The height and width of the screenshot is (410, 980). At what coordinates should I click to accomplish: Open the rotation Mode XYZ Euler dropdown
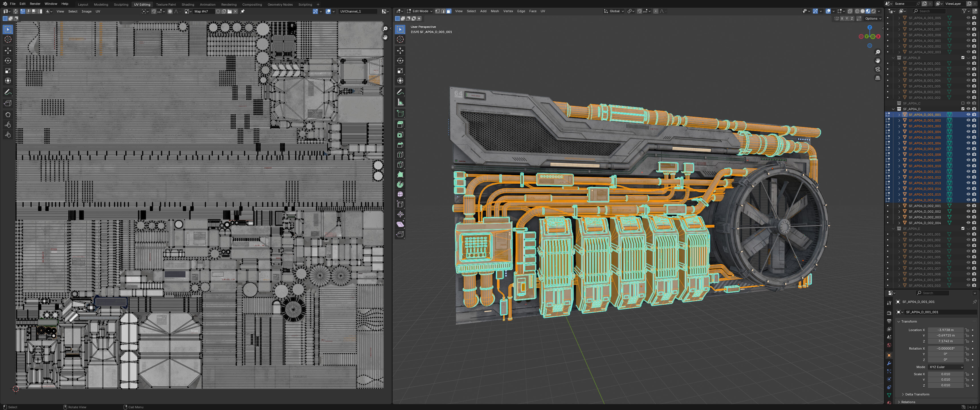pyautogui.click(x=946, y=367)
